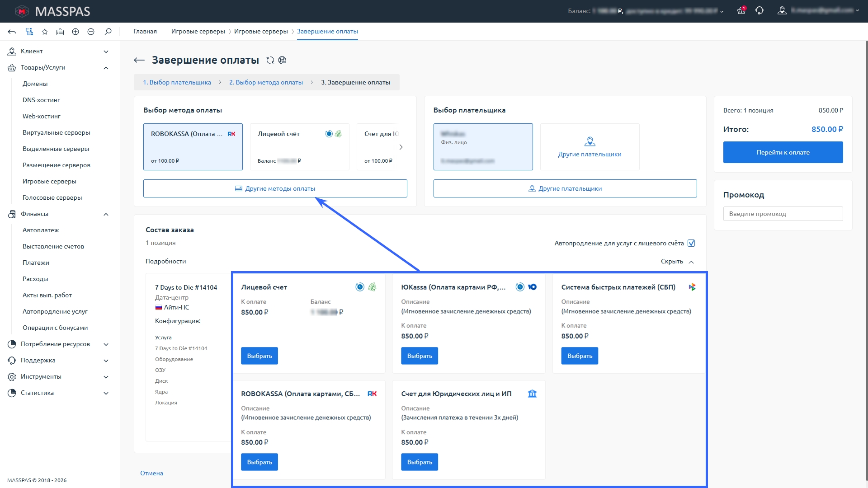Viewport: 868px width, 488px height.
Task: Open Платежи in sidebar
Action: 36,263
